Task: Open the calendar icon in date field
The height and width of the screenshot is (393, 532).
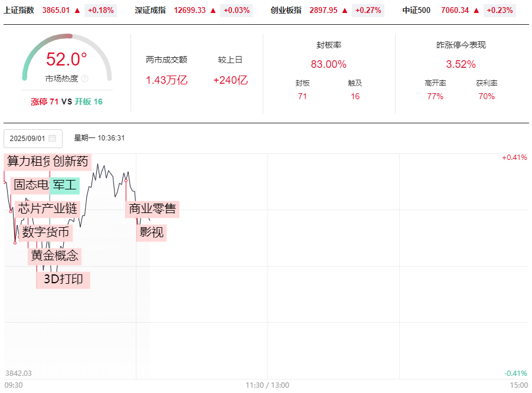Action: pos(52,139)
